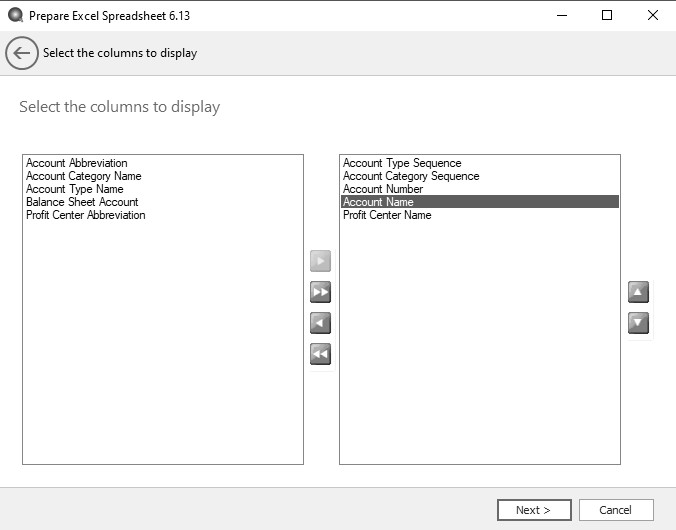The height and width of the screenshot is (530, 676).
Task: Move selected column up in list
Action: (x=638, y=292)
